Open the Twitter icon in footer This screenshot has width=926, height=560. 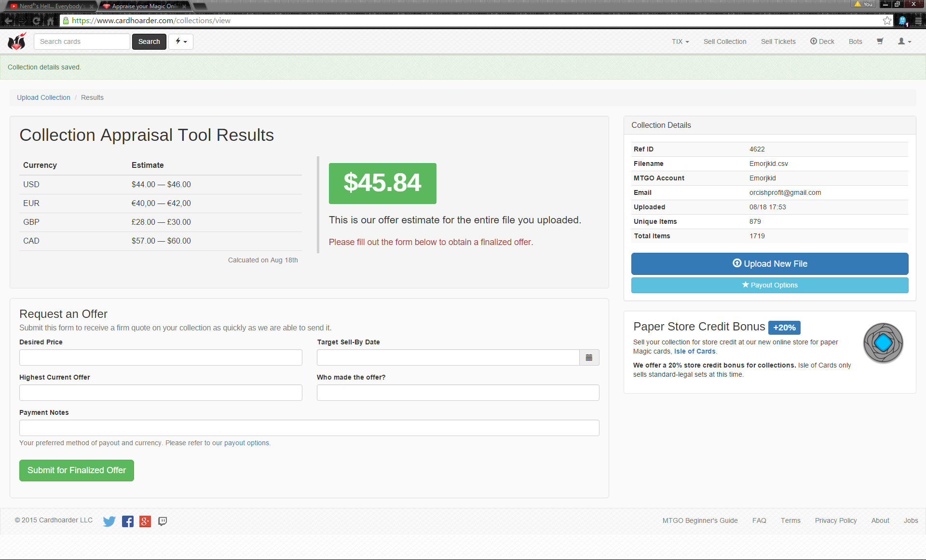tap(109, 521)
